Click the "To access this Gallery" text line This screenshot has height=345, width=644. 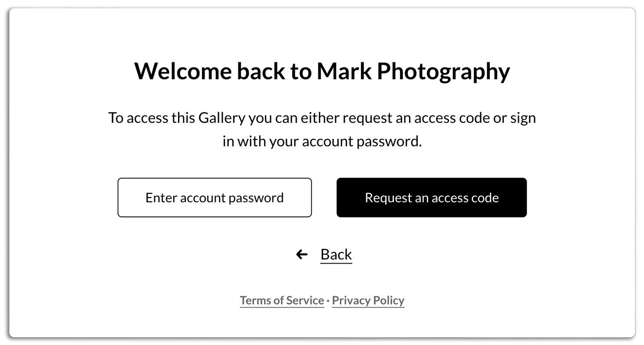[x=322, y=118]
